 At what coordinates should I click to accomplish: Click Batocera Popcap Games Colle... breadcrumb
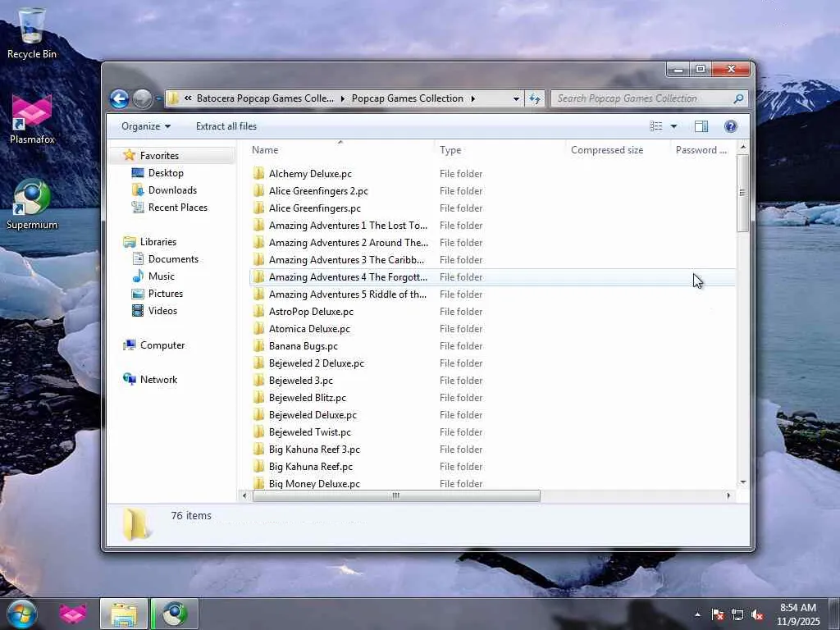265,98
